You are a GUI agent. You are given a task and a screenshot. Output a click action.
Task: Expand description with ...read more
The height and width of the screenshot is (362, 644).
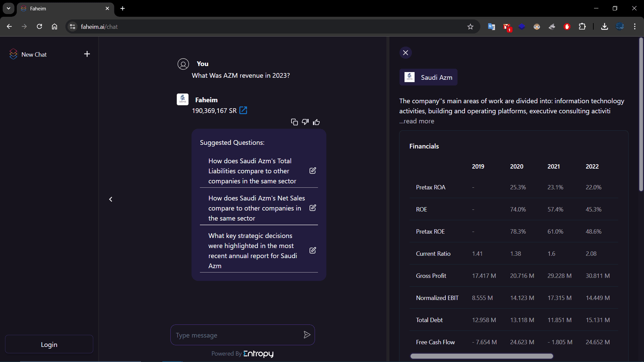pos(417,121)
